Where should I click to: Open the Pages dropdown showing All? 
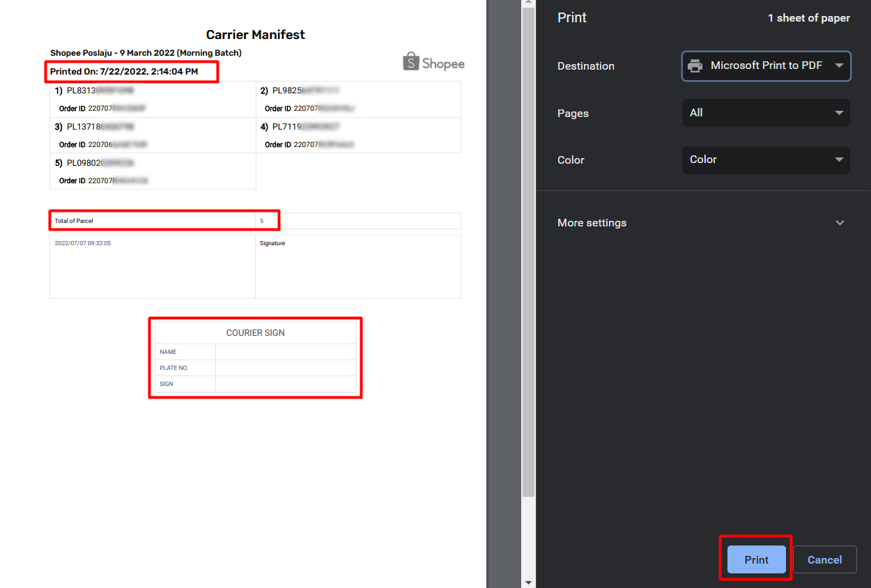(766, 113)
